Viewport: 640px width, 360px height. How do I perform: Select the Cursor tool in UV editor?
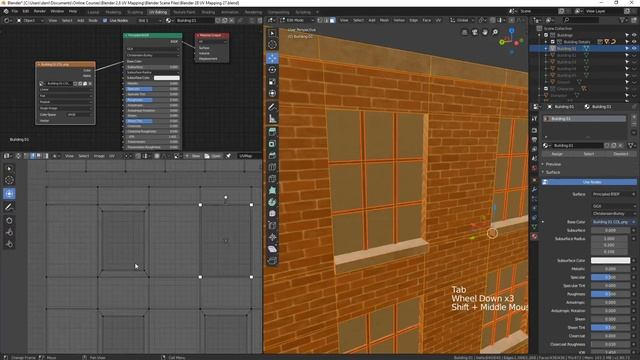(x=9, y=180)
